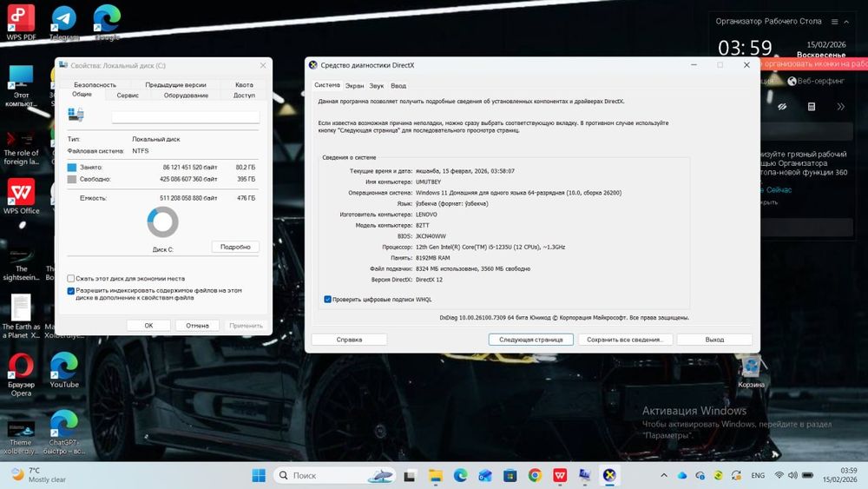Click the Веб-серфинг item in the organizer

click(x=816, y=81)
